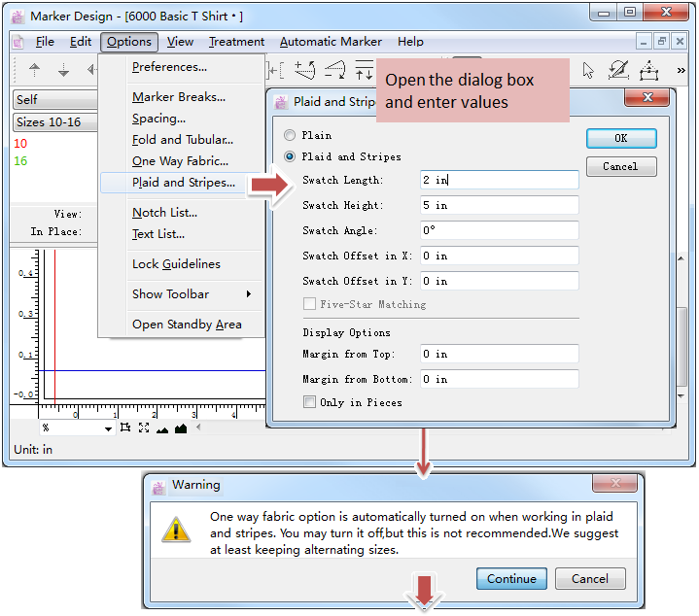Select the Plain radio button
This screenshot has height=616, width=699.
pos(290,135)
